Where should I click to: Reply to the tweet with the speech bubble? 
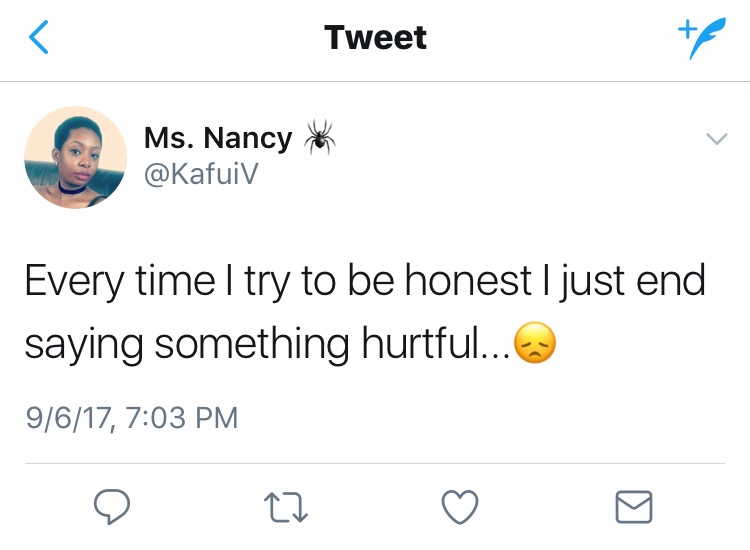(x=110, y=507)
